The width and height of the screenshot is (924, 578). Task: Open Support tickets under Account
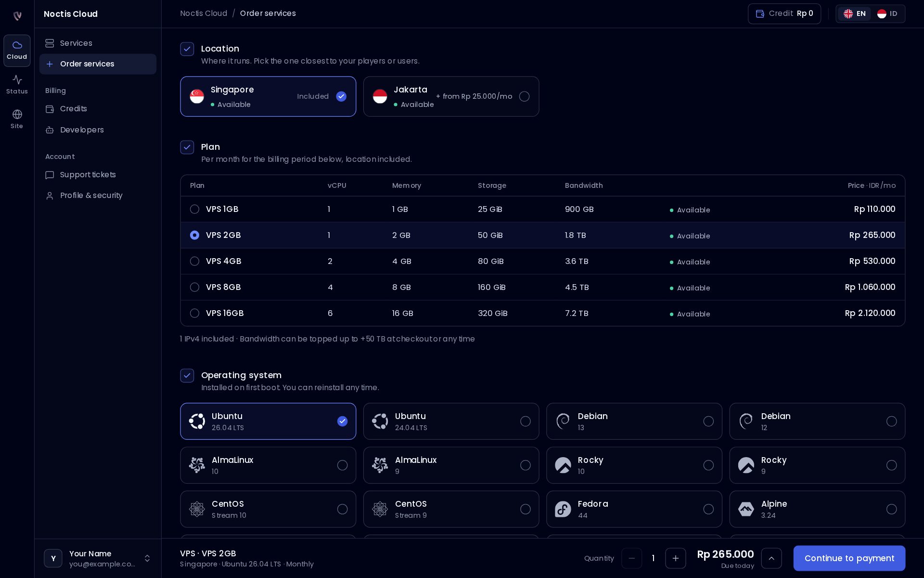tap(98, 175)
